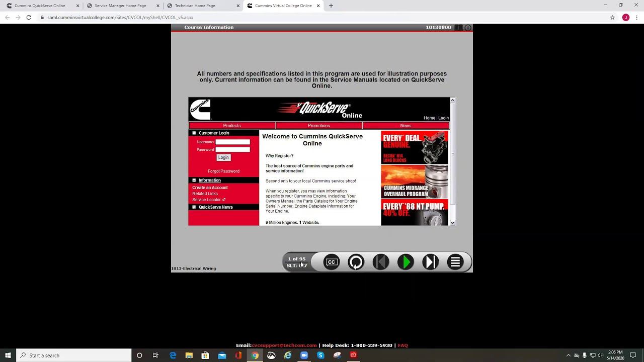Focus the Password input field
644x362 pixels.
coord(232,149)
